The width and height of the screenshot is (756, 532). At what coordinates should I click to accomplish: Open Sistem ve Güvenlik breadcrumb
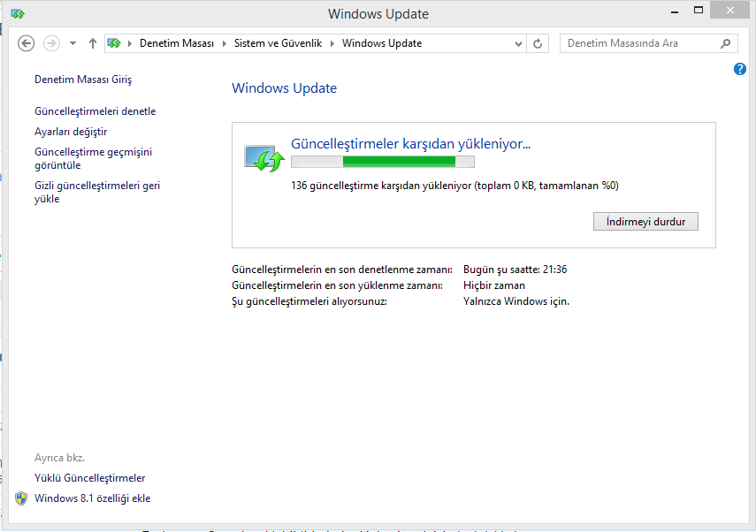point(278,43)
